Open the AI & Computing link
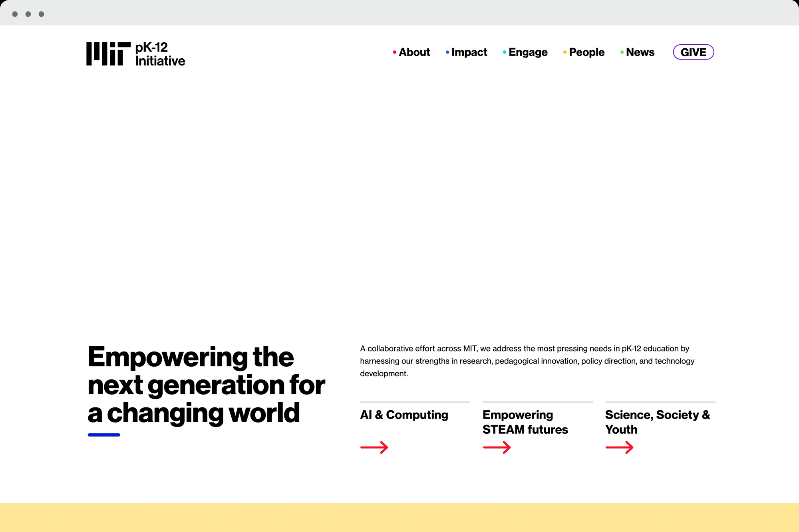The width and height of the screenshot is (799, 532). point(404,415)
